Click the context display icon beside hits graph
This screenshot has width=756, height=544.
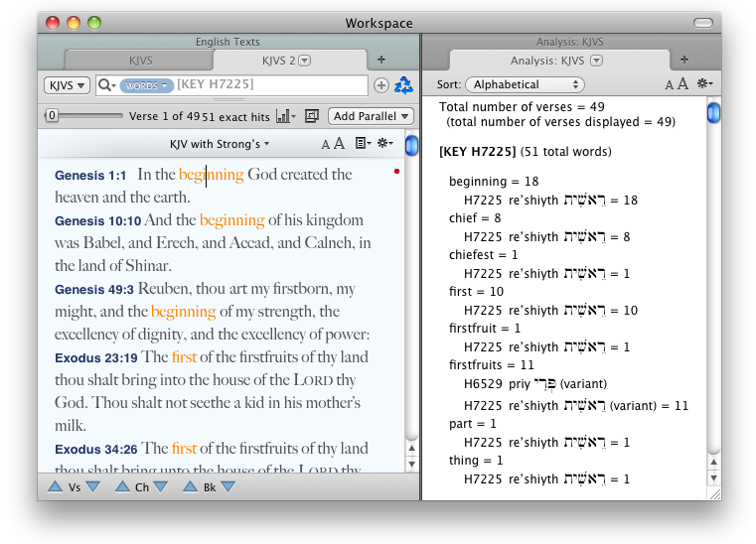312,116
